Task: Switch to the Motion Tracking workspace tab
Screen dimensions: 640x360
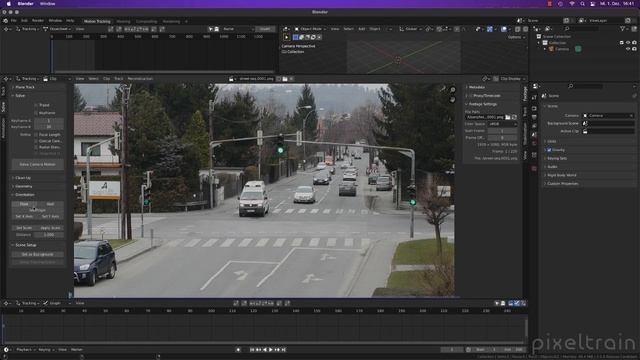Action: (x=97, y=21)
